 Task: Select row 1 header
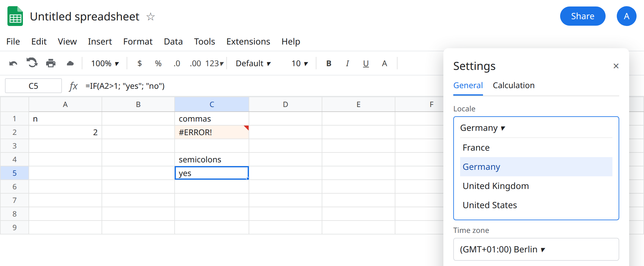point(15,118)
